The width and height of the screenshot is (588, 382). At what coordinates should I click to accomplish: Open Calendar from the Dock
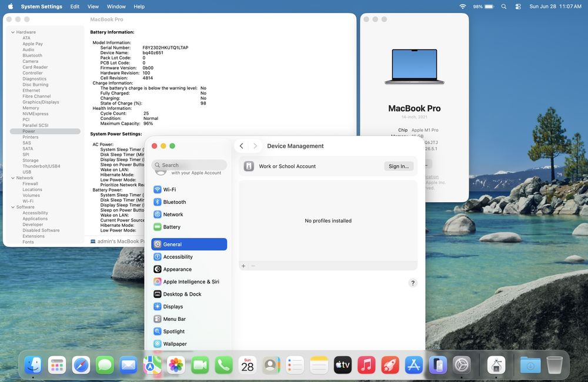click(248, 365)
